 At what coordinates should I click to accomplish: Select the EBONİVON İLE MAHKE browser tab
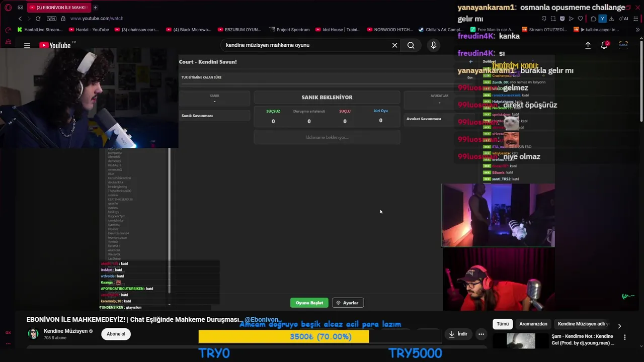tap(58, 8)
